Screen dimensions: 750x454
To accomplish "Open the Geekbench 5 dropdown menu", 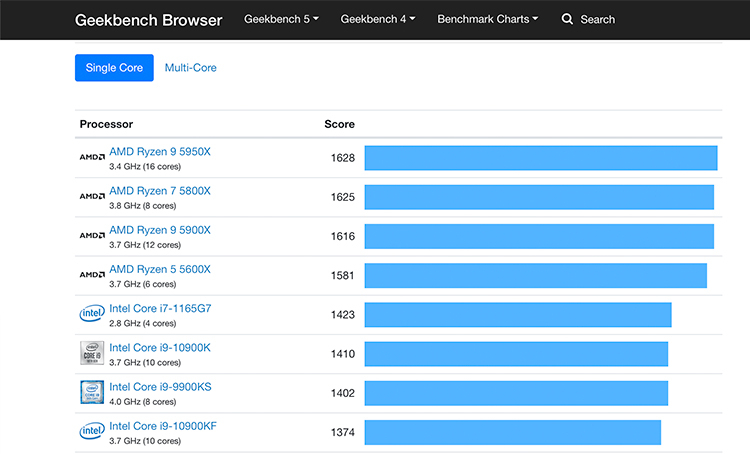I will click(x=281, y=19).
